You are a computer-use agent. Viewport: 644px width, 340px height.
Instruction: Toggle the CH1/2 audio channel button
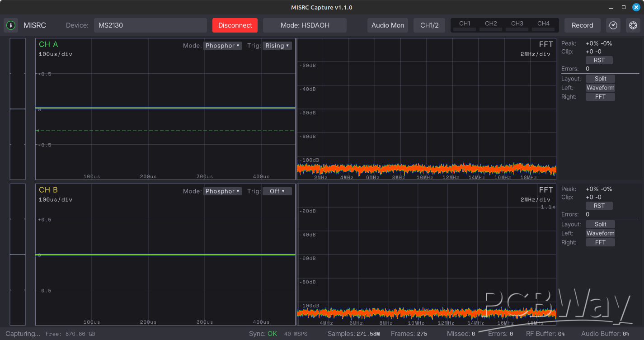tap(429, 25)
